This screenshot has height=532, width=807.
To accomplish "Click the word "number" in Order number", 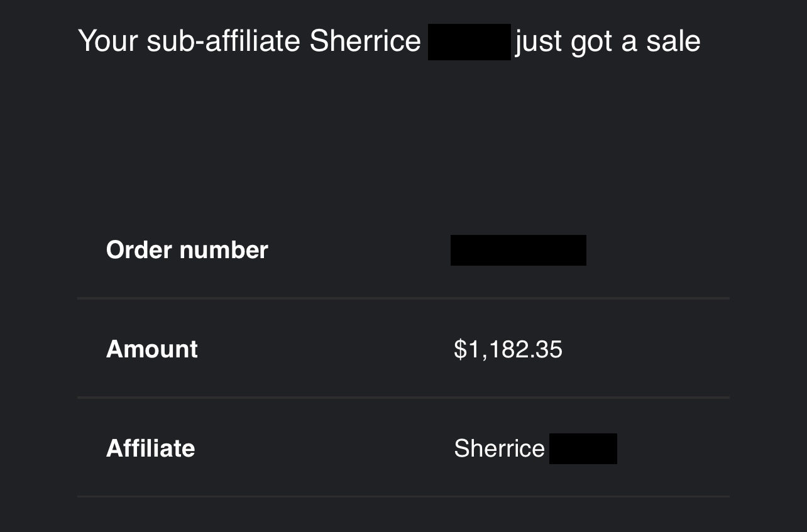I will click(224, 250).
